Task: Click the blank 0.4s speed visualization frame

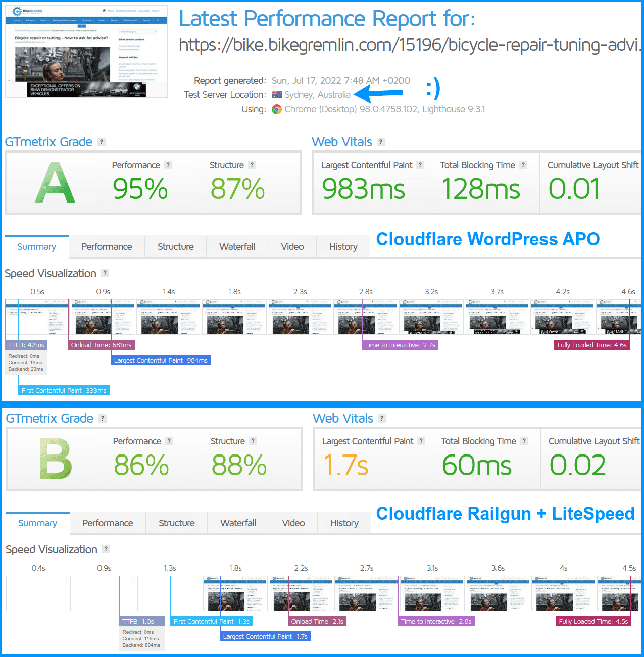Action: tap(38, 593)
